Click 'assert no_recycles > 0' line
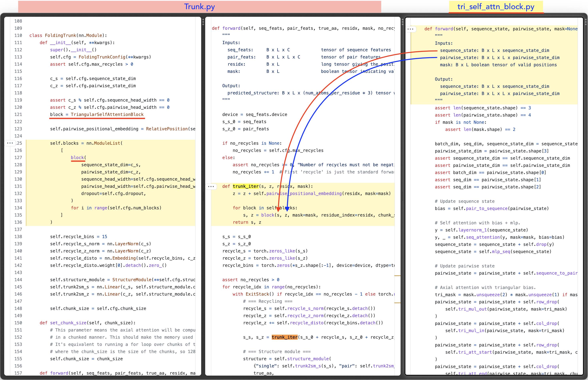The width and height of the screenshot is (588, 380). (x=251, y=280)
